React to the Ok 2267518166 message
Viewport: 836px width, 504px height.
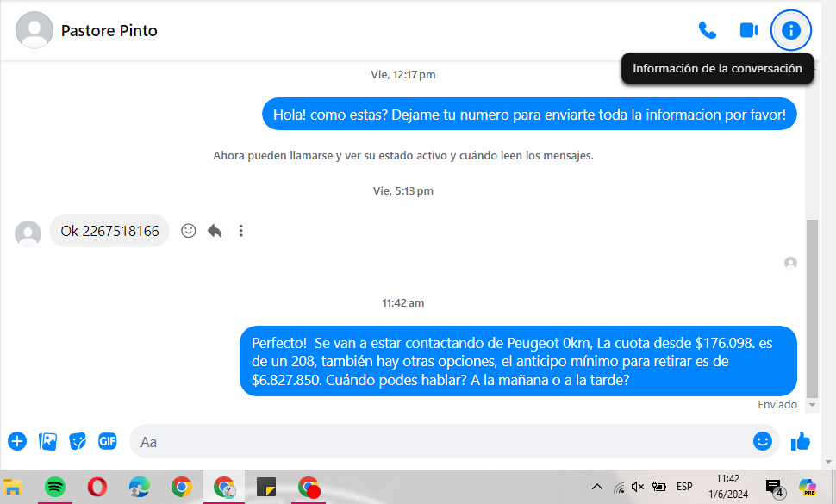[x=188, y=231]
